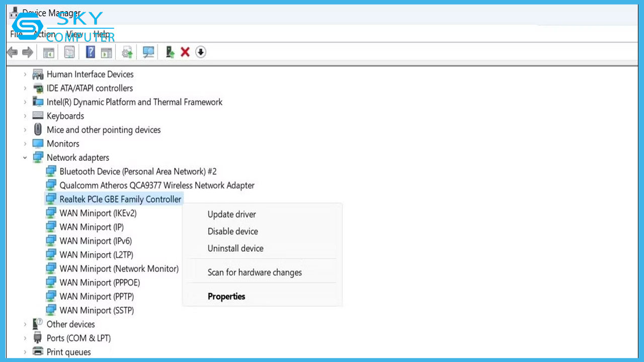Toggle the Show/Hide Action Pane toolbar icon

tap(106, 52)
